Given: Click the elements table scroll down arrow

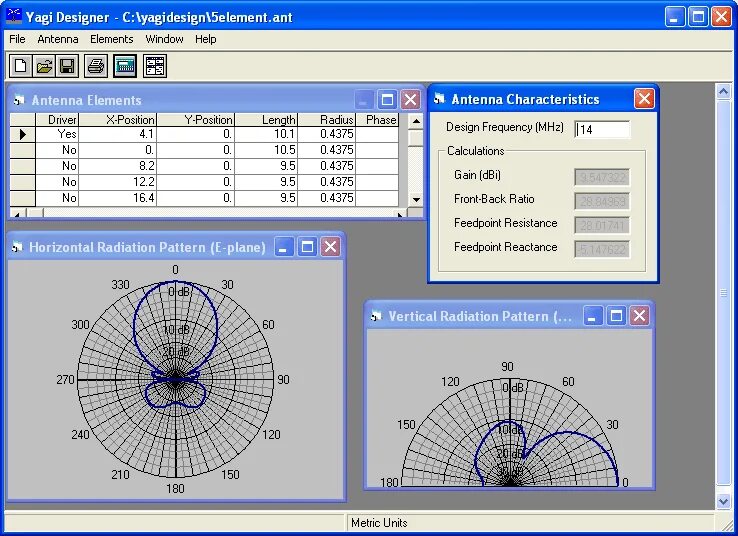Looking at the screenshot, I should pos(416,200).
